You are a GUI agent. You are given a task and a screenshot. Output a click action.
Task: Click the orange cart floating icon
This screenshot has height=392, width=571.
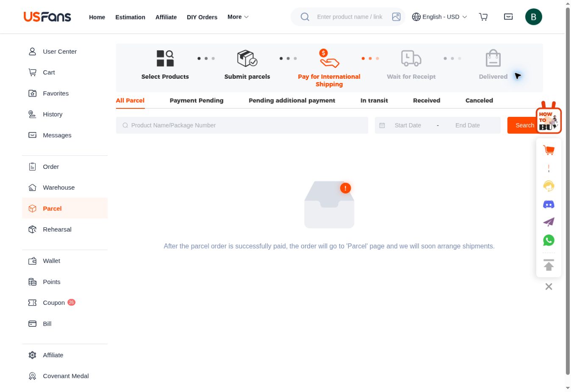tap(549, 150)
